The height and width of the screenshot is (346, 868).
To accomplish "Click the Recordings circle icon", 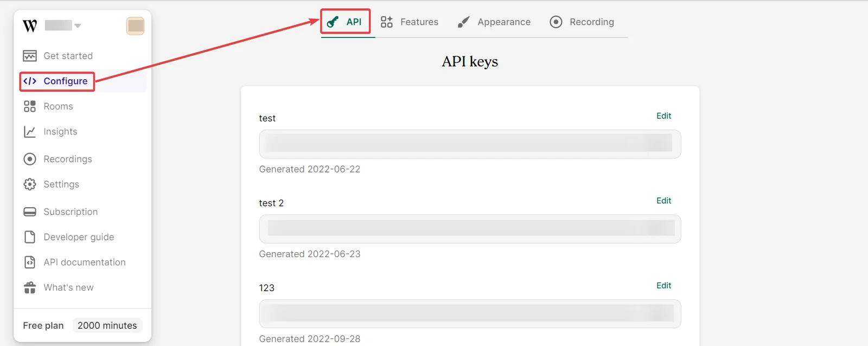I will (x=30, y=159).
